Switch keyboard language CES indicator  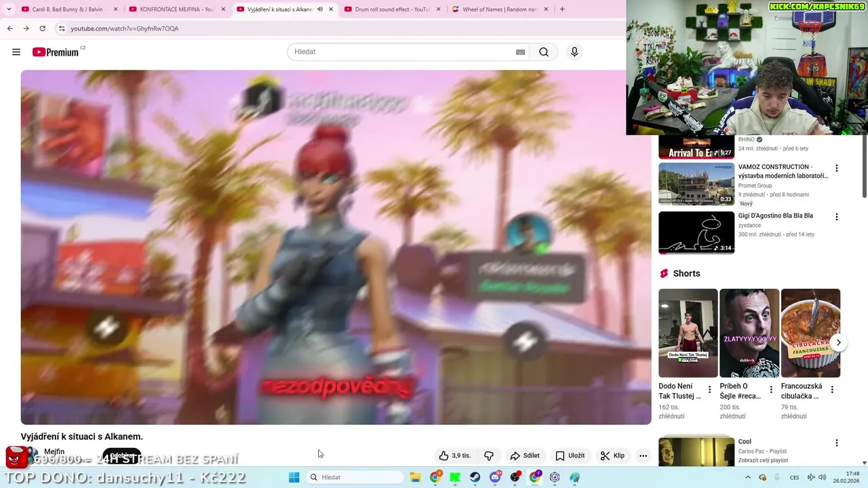[794, 477]
